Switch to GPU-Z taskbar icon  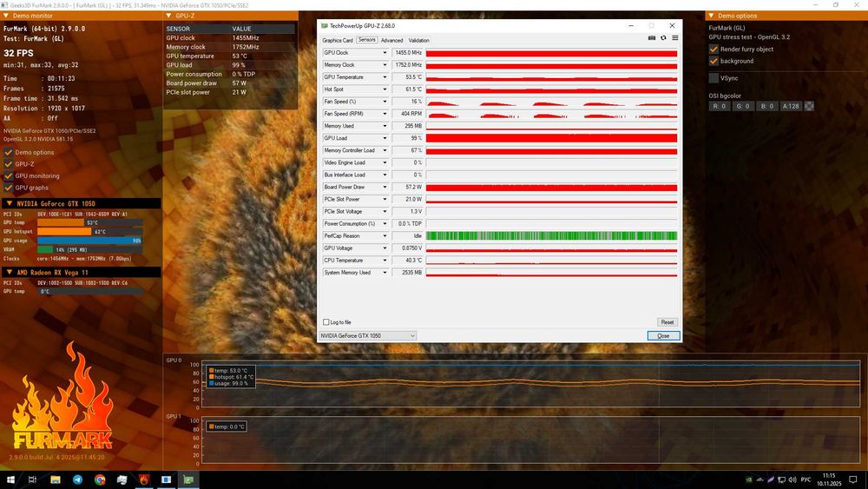[188, 479]
